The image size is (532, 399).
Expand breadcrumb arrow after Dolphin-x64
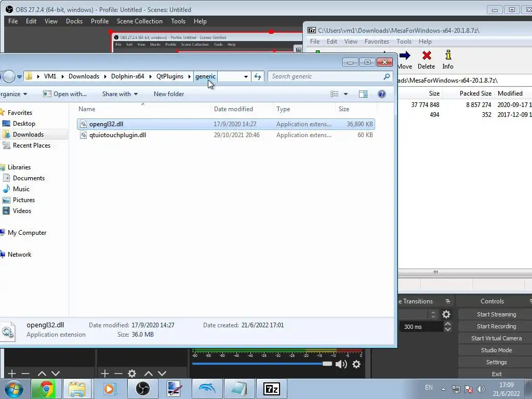coord(150,77)
